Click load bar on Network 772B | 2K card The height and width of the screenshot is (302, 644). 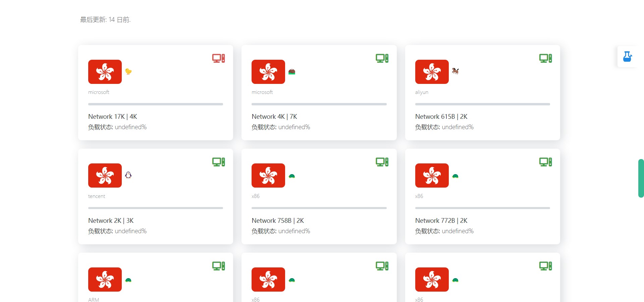coord(483,208)
